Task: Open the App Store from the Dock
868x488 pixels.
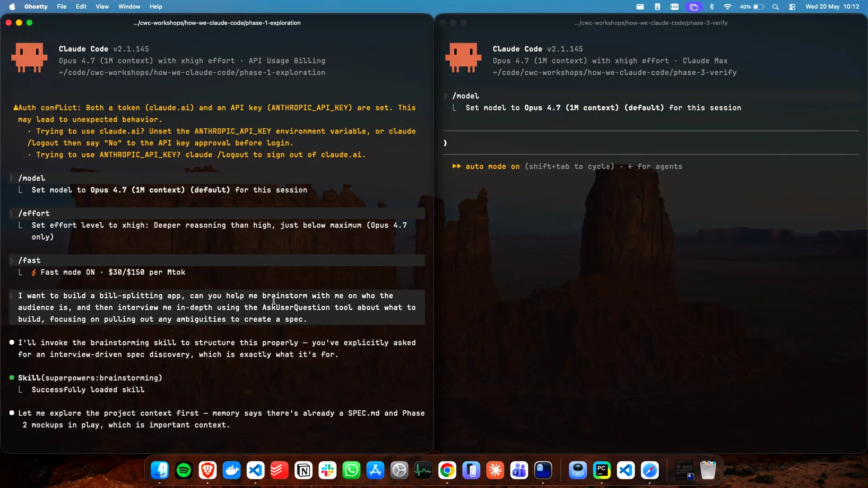Action: (375, 470)
